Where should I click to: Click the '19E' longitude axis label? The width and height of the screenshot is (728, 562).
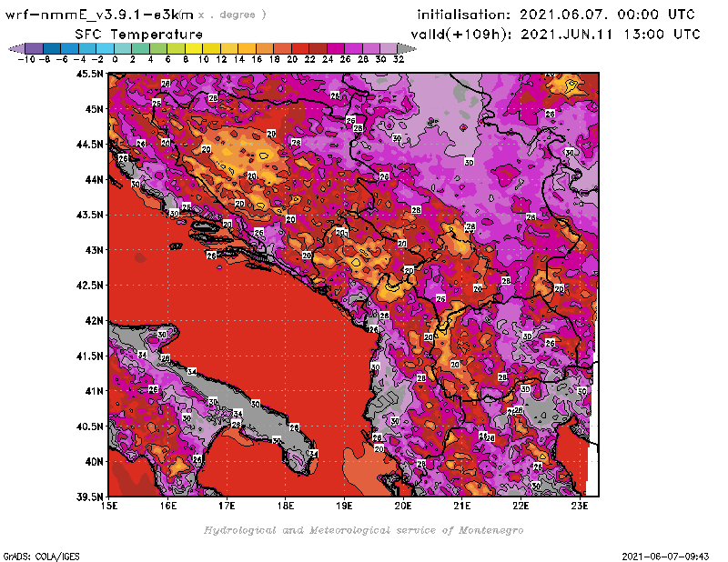[x=345, y=506]
